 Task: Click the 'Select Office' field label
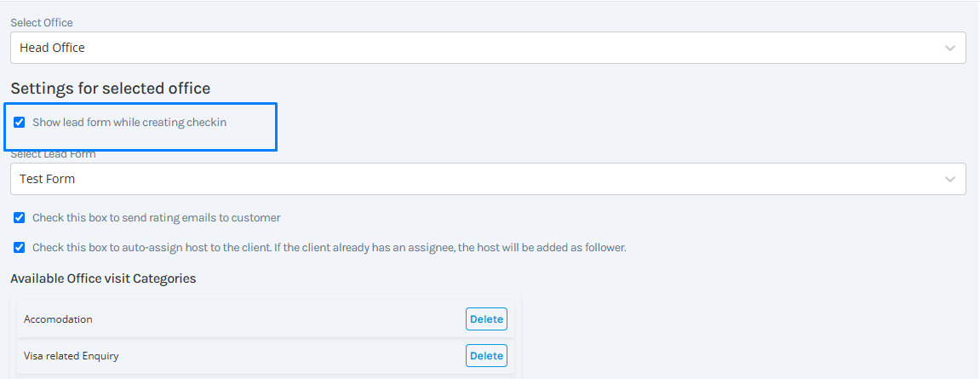click(x=42, y=22)
